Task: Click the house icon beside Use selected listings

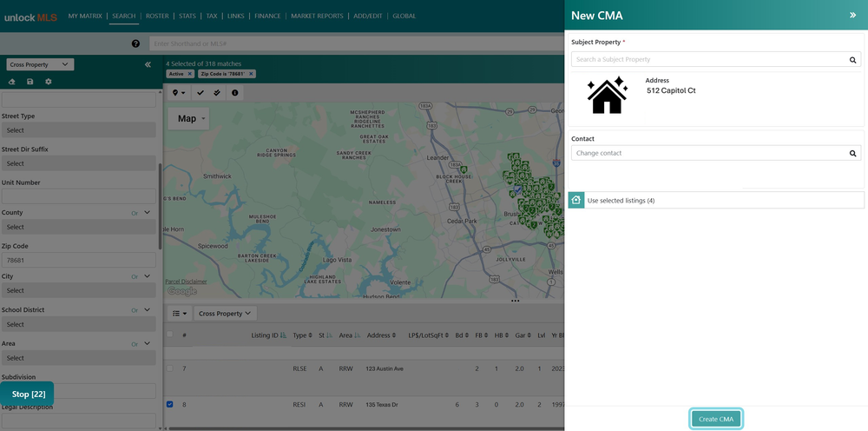Action: coord(576,200)
